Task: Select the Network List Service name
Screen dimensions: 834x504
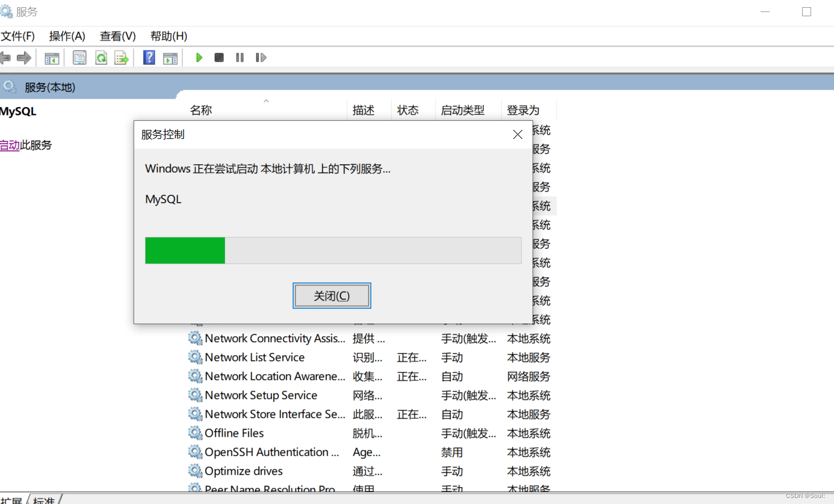Action: point(255,357)
